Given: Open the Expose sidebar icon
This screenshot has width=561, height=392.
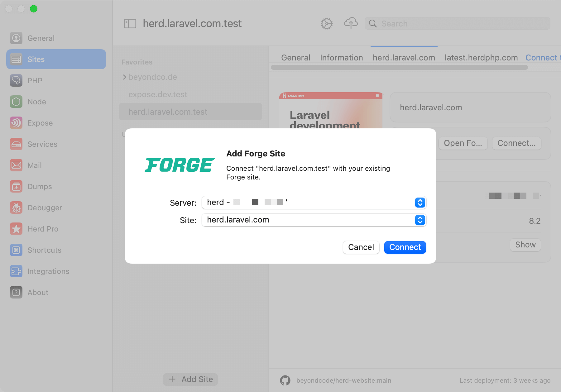Looking at the screenshot, I should tap(16, 123).
